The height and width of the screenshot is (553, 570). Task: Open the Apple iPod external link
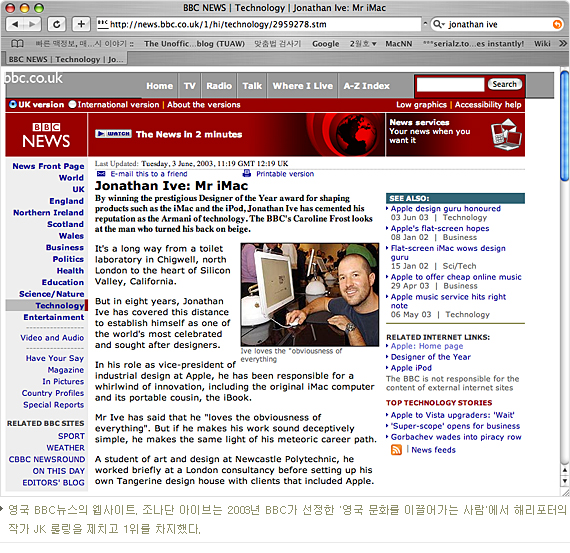point(411,368)
